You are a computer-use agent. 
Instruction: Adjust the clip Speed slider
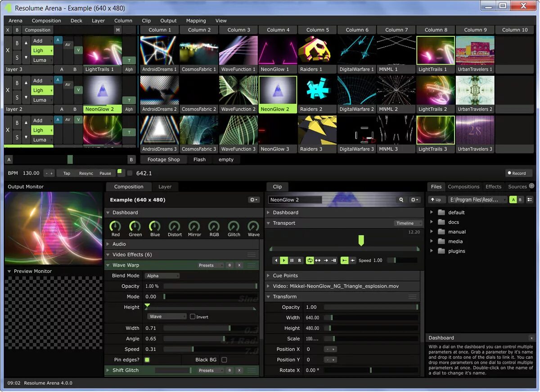coord(402,260)
